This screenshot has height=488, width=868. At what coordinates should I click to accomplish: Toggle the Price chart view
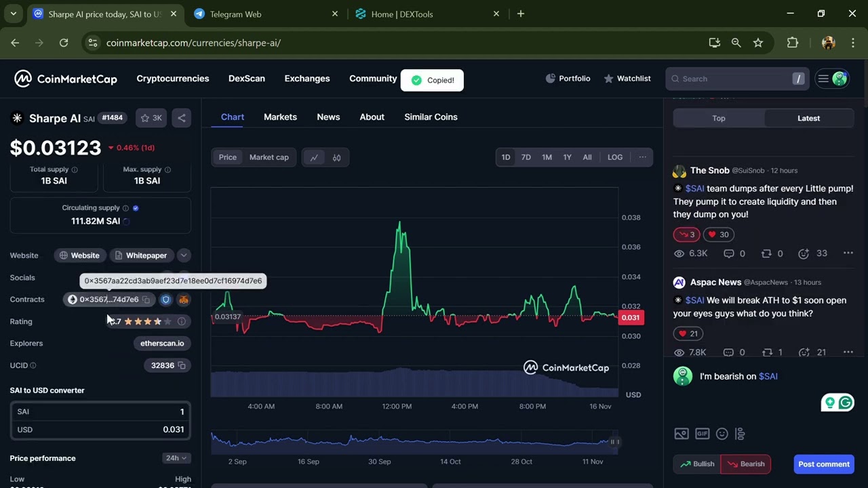point(228,157)
